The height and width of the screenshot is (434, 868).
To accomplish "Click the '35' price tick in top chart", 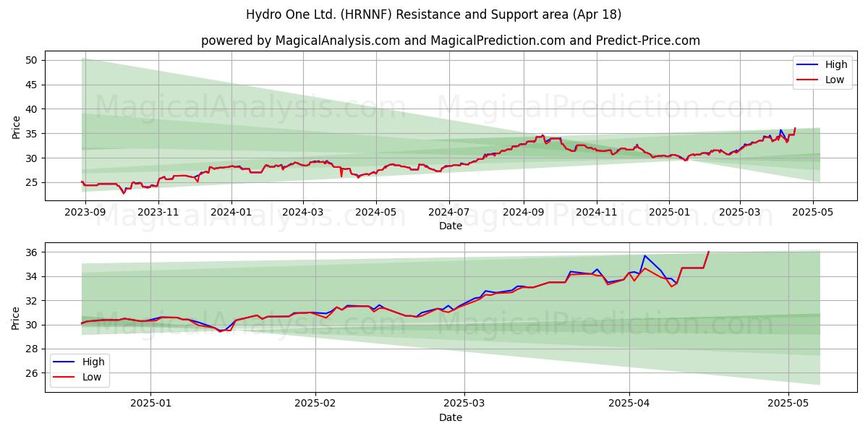I will tap(33, 134).
